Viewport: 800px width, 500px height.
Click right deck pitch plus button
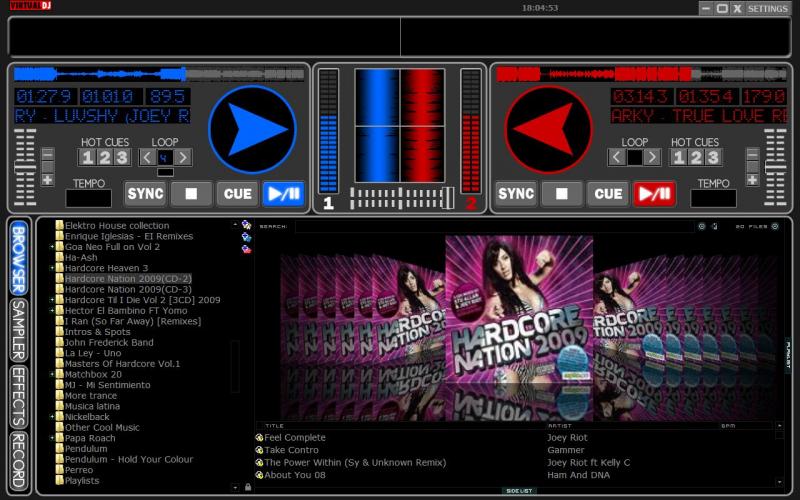coord(752,180)
